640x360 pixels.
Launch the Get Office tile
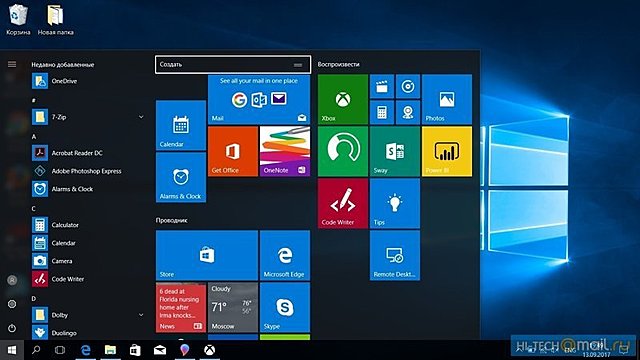233,151
